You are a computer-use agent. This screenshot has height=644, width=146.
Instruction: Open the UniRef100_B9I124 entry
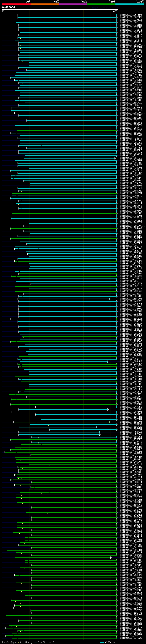pos(131,319)
